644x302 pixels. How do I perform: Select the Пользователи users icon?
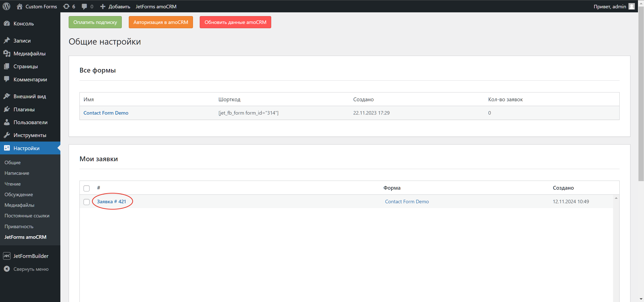coord(7,122)
